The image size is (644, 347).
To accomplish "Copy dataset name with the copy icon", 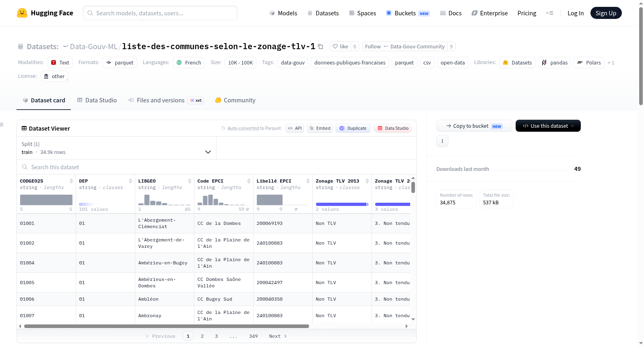I will [320, 46].
